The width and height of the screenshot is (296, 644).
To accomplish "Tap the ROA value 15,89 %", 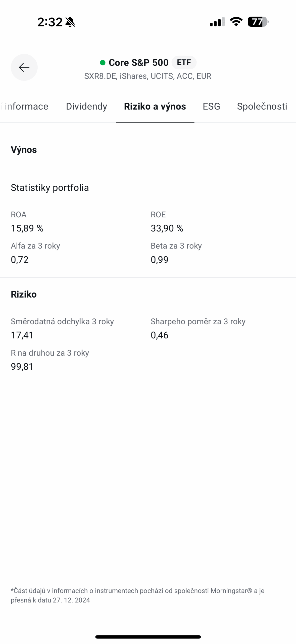I will pos(27,228).
